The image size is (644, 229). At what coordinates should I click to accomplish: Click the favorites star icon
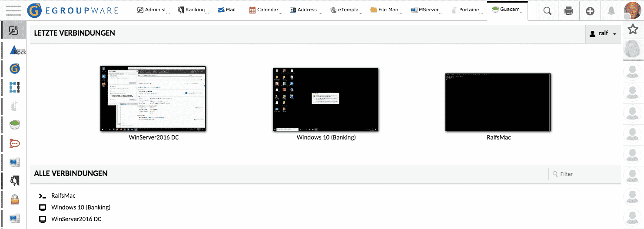click(633, 29)
